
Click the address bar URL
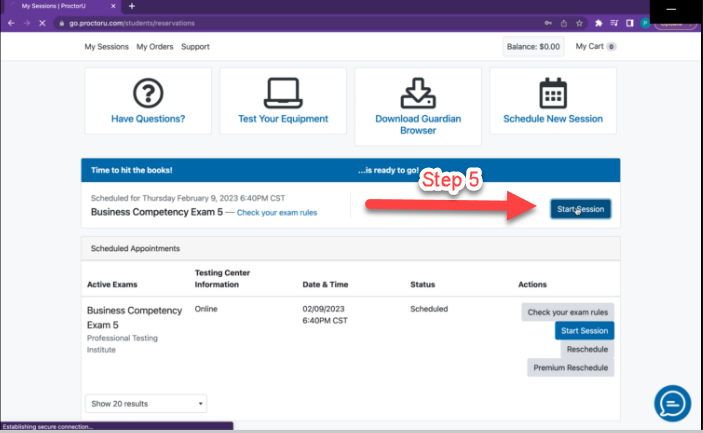[x=132, y=23]
